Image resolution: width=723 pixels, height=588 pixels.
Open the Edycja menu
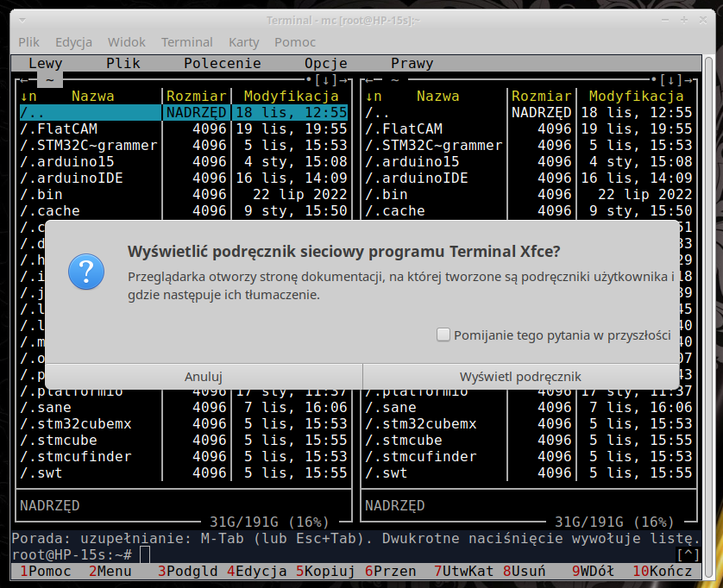74,42
